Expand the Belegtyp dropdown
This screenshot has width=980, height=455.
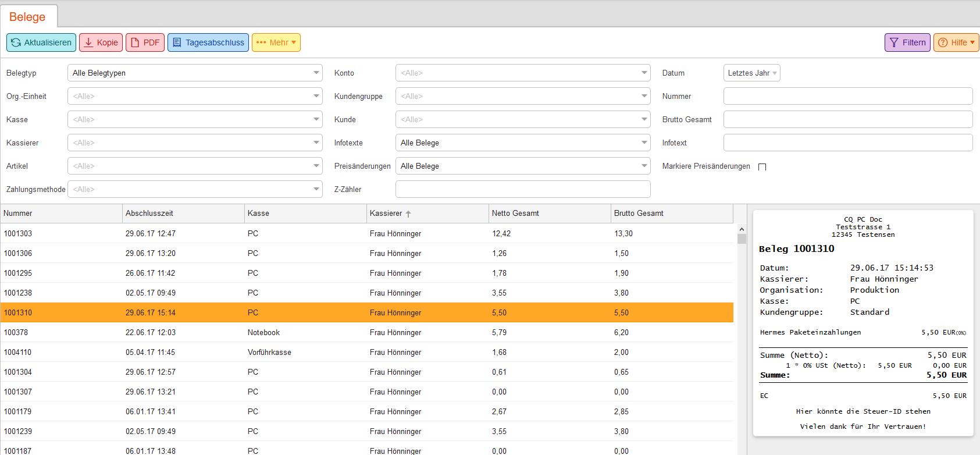pos(316,73)
